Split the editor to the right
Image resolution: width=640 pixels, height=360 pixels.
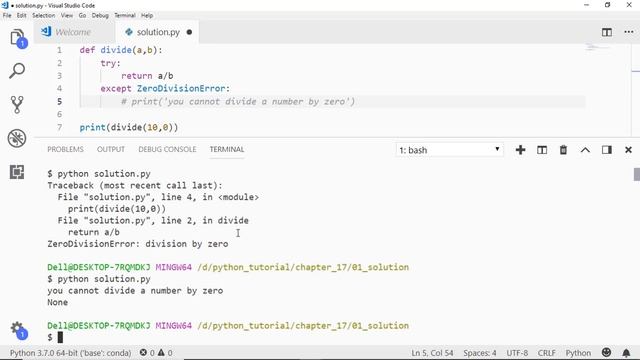[607, 32]
